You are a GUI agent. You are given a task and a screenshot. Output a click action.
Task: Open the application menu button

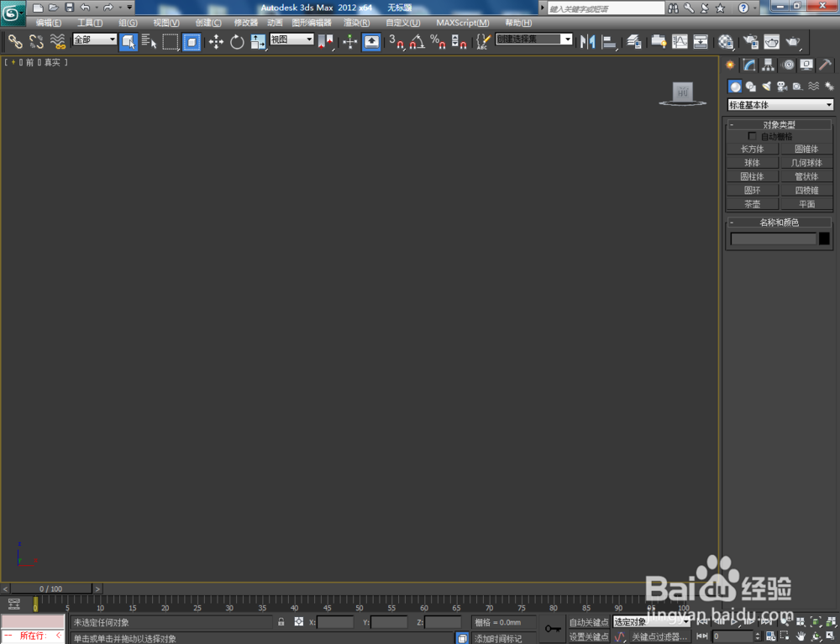13,13
